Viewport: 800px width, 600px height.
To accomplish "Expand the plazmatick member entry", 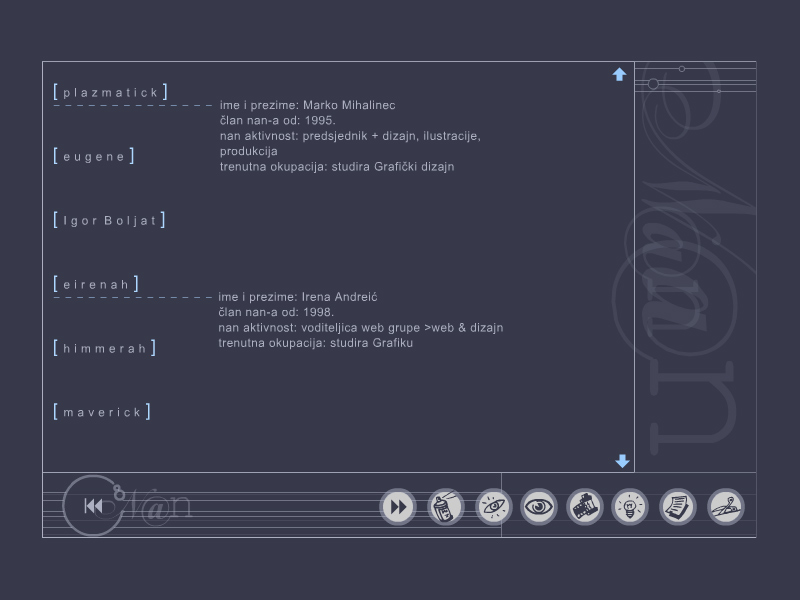I will click(110, 93).
